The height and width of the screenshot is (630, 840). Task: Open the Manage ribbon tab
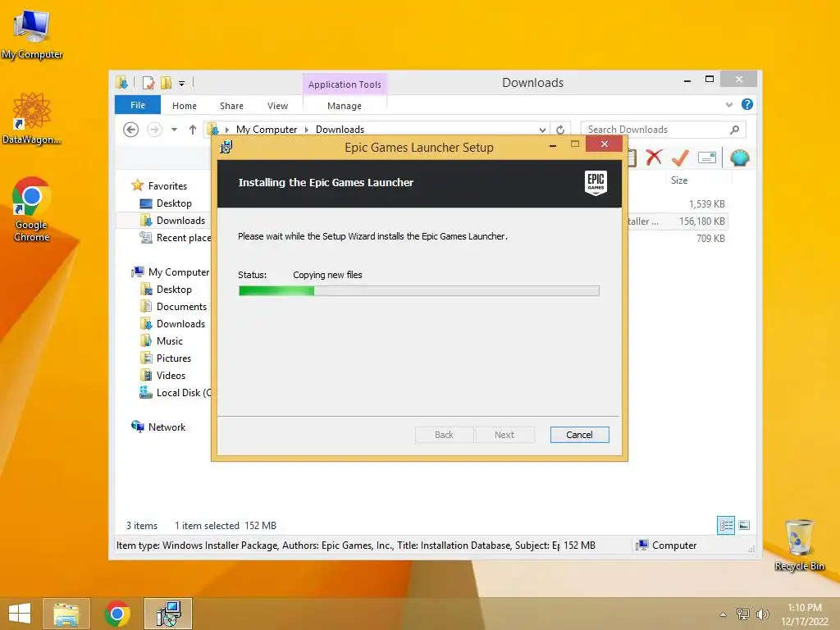click(x=345, y=106)
